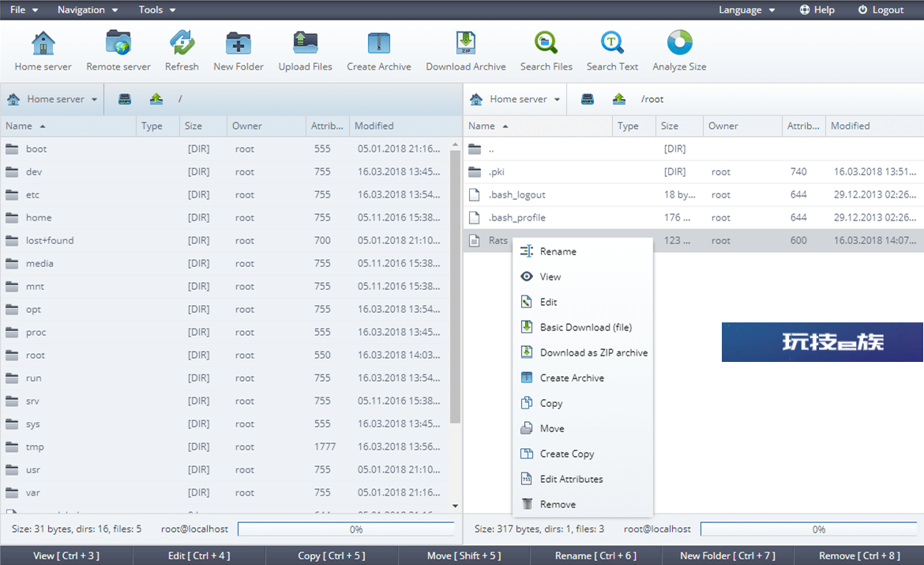This screenshot has width=924, height=565.
Task: Click Create Archive toolbar icon
Action: (379, 43)
